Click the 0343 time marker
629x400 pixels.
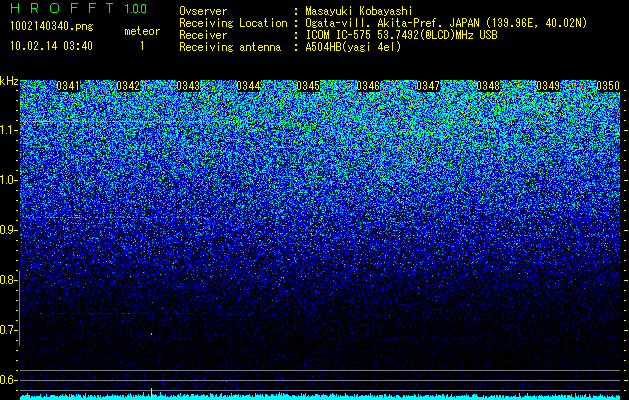188,86
